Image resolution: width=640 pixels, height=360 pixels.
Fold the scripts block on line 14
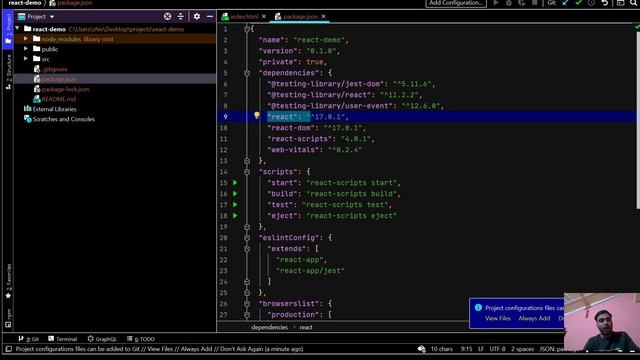click(x=247, y=172)
